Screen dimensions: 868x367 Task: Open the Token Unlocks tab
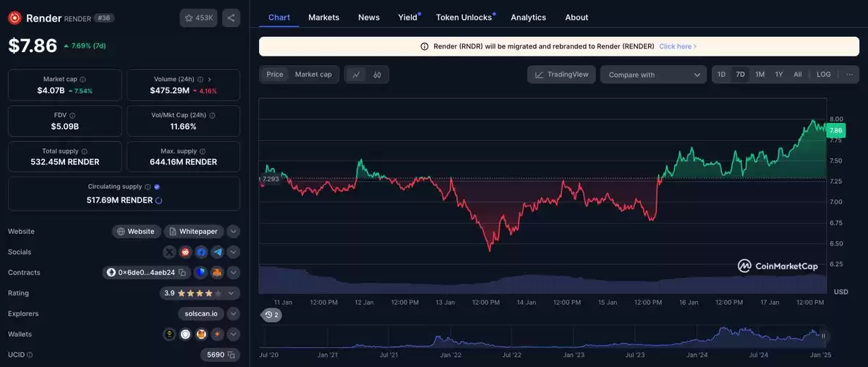tap(464, 17)
